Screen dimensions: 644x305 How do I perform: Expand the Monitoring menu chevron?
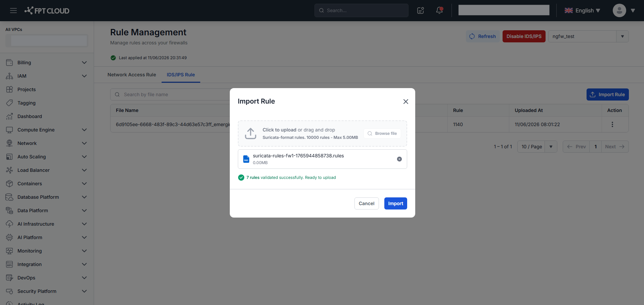pos(84,251)
